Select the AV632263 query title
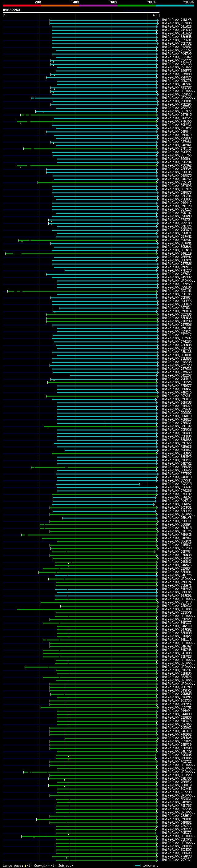This screenshot has width=197, height=868. pyautogui.click(x=11, y=10)
